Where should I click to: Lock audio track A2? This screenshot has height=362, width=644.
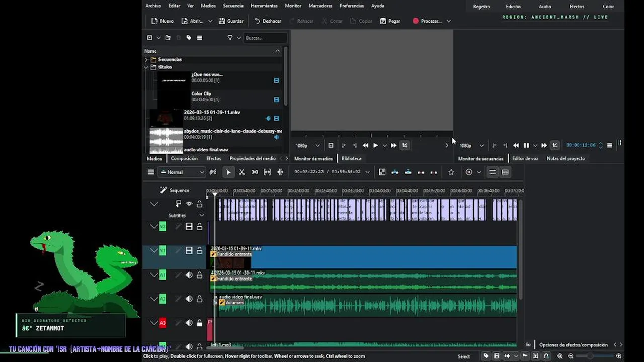point(199,299)
